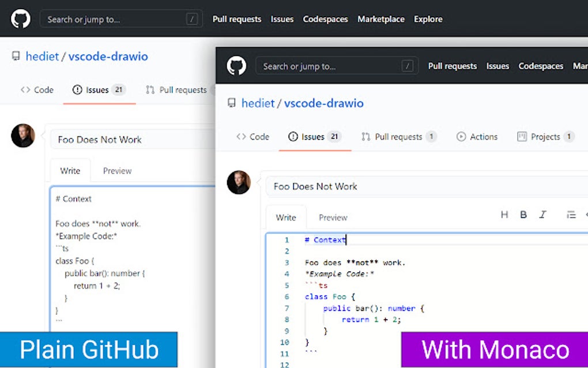
Task: Open the Explore menu item
Action: pos(428,19)
